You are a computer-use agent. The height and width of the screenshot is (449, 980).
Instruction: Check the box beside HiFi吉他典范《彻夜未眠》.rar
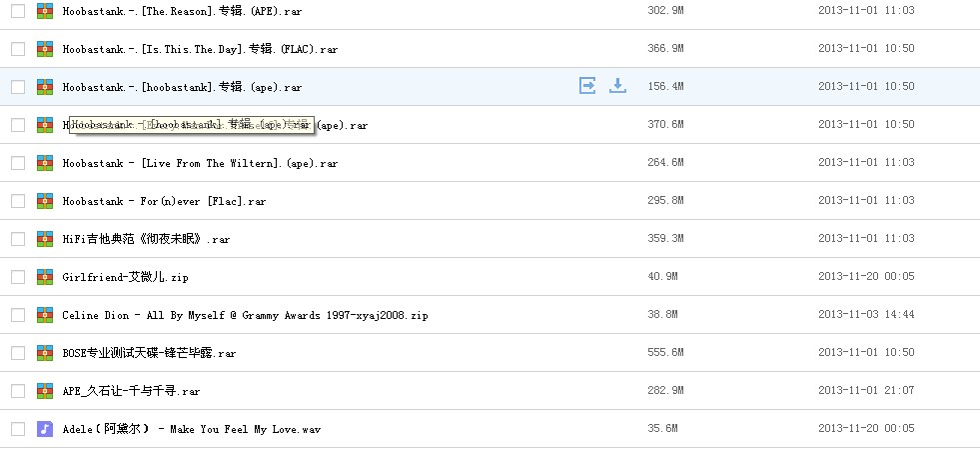pos(18,239)
